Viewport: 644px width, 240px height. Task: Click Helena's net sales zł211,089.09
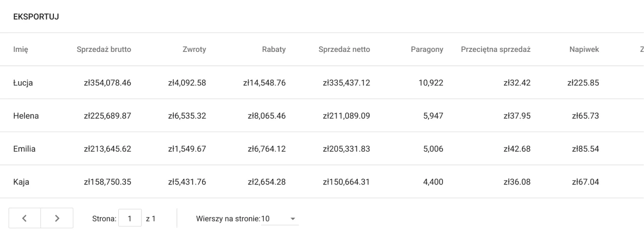(346, 115)
